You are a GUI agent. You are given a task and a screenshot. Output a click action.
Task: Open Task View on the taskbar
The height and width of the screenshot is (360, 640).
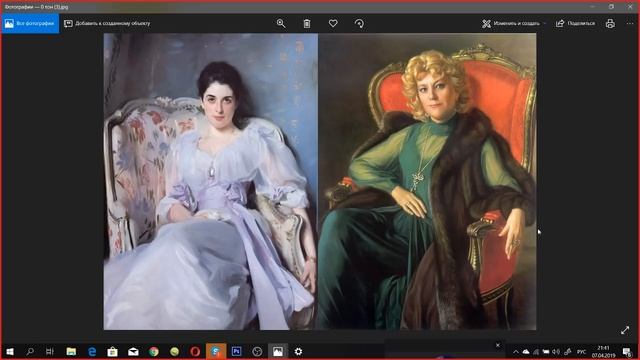(x=50, y=351)
